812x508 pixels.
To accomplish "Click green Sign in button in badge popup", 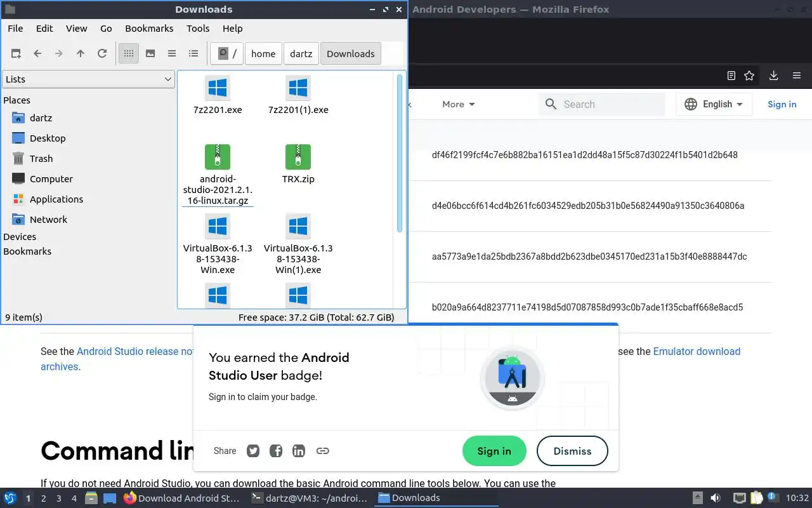I will pyautogui.click(x=494, y=451).
